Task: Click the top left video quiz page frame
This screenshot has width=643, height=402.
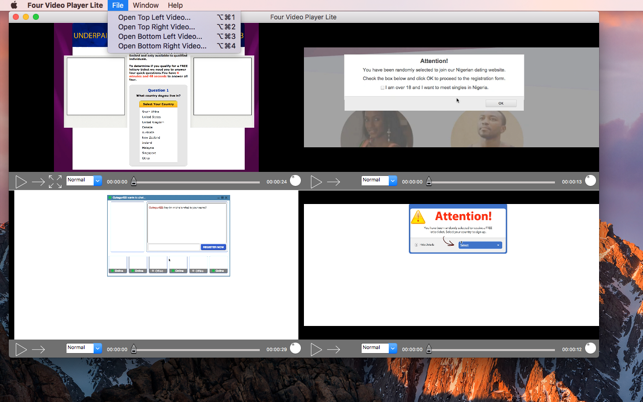Action: point(156,97)
